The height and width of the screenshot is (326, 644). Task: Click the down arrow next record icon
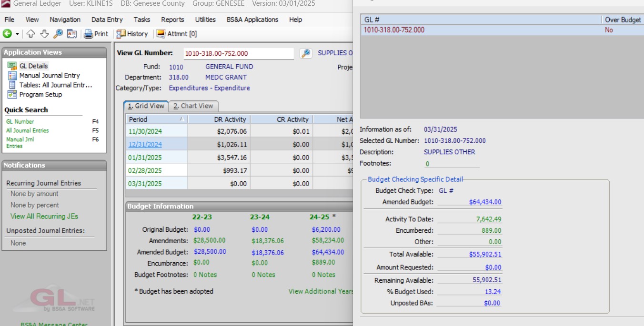tap(44, 34)
